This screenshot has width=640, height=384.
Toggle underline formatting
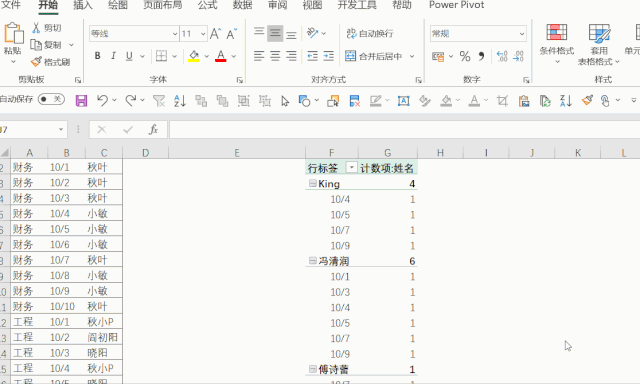click(129, 56)
